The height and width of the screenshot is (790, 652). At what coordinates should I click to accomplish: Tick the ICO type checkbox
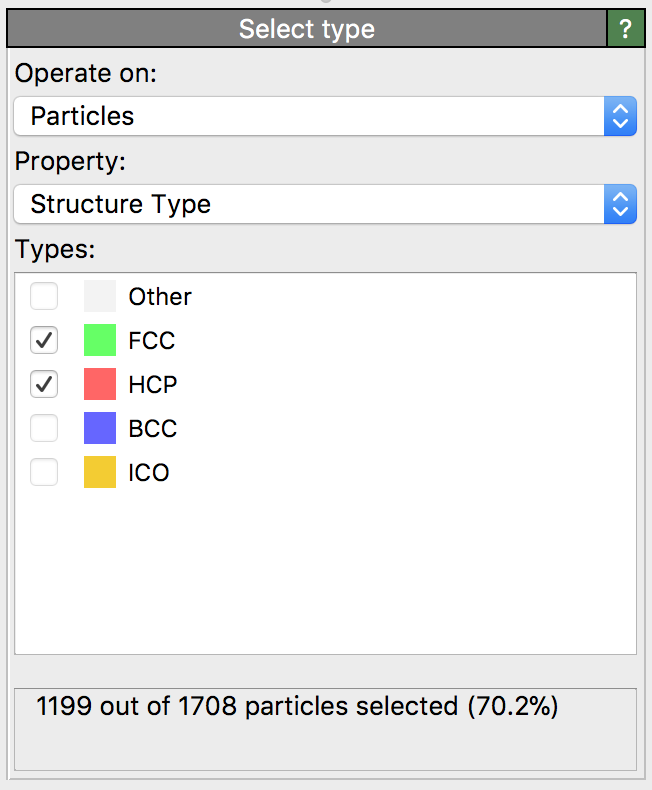(44, 472)
